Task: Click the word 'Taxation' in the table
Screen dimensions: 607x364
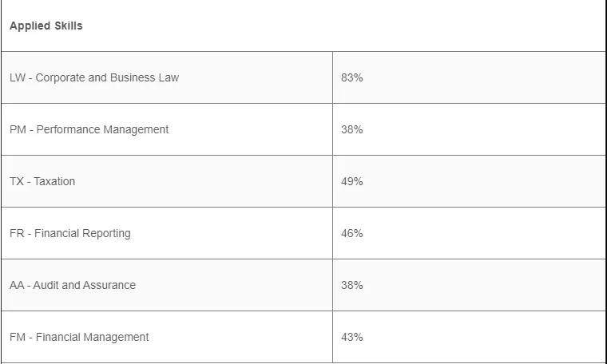Action: coord(54,181)
